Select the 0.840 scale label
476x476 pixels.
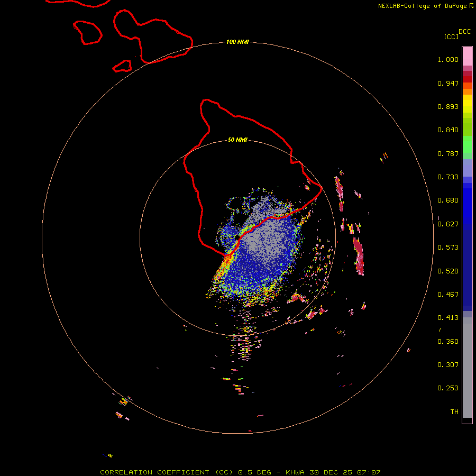448,130
